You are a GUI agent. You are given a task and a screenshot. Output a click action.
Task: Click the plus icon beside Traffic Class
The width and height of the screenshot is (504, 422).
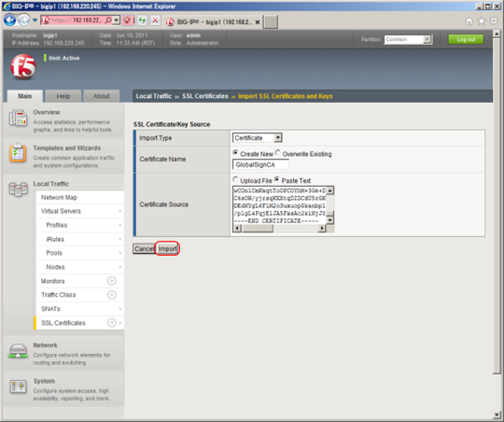112,295
